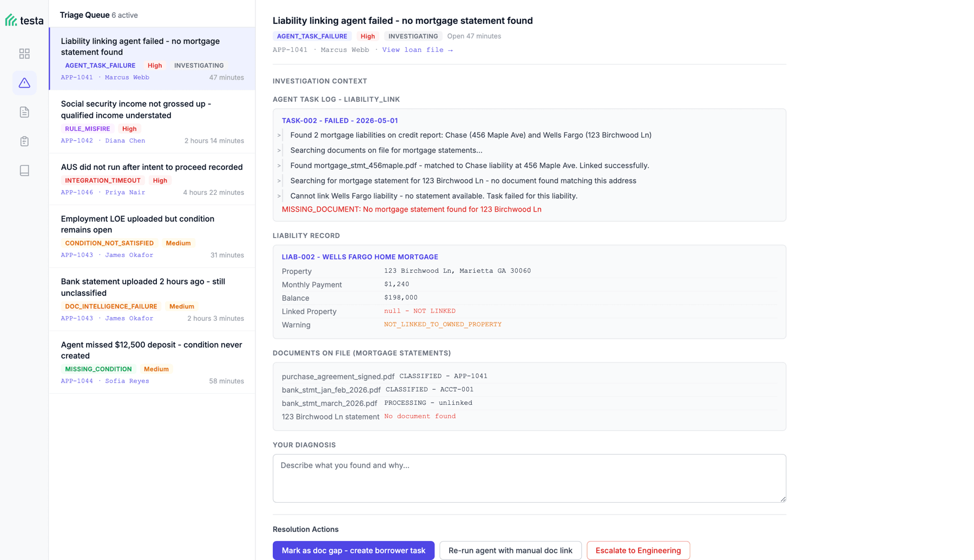Click the INTEGRATION_TIMEOUT tag in the queue

tap(102, 180)
